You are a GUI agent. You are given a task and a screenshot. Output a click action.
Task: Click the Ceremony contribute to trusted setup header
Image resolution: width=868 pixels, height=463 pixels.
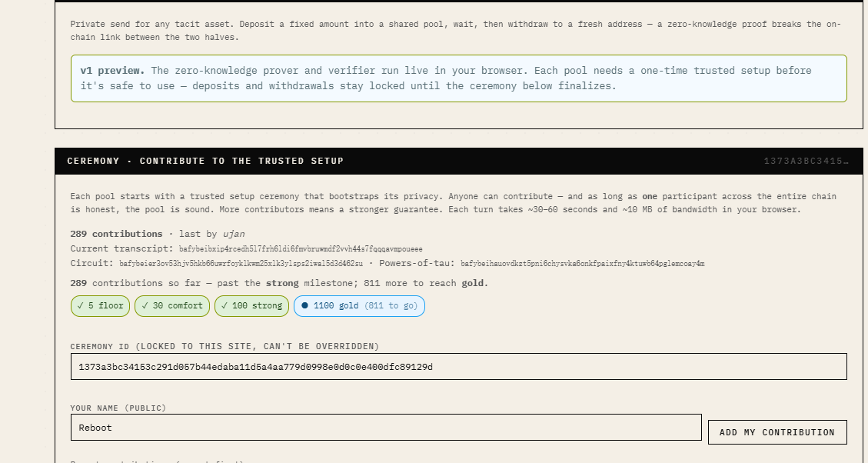click(x=205, y=161)
